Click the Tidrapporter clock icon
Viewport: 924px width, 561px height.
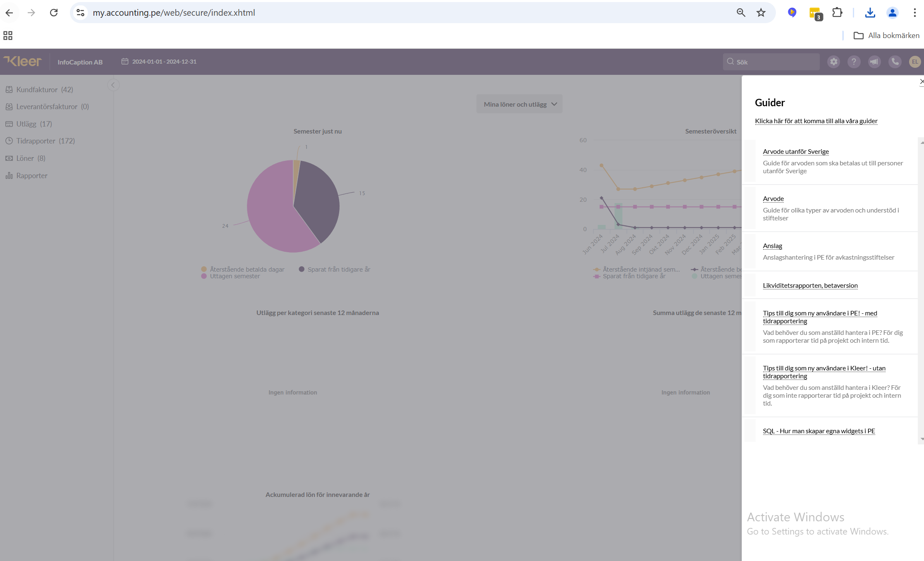[9, 141]
